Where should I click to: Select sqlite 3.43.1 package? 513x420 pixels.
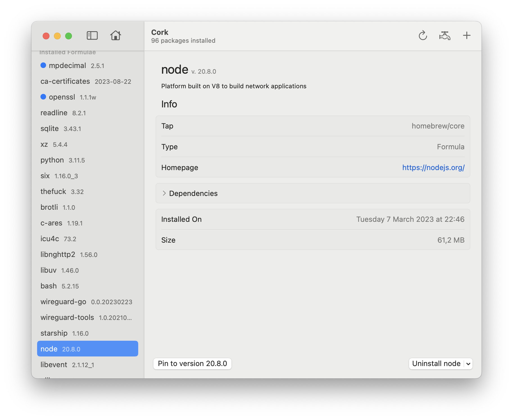[88, 128]
